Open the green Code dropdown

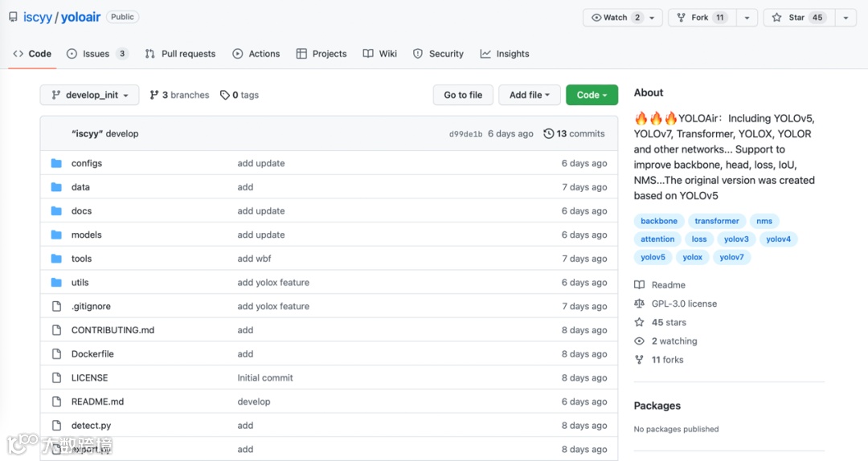click(592, 96)
